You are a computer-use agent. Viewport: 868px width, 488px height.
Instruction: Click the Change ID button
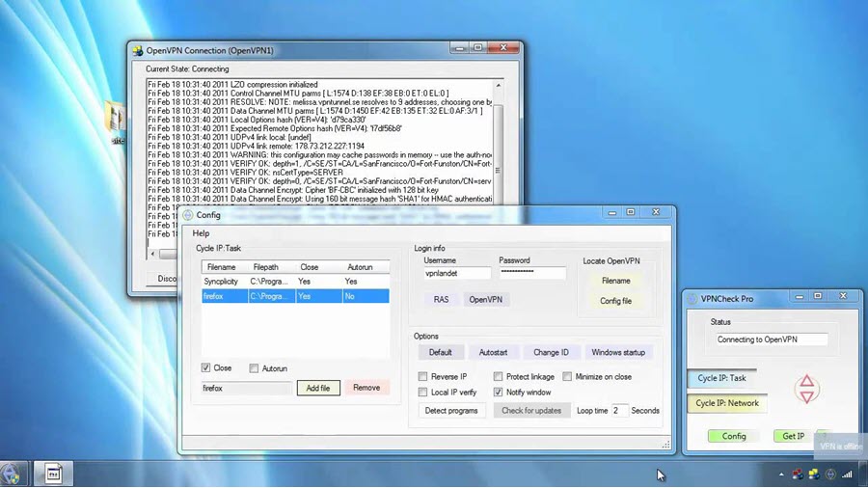point(551,352)
